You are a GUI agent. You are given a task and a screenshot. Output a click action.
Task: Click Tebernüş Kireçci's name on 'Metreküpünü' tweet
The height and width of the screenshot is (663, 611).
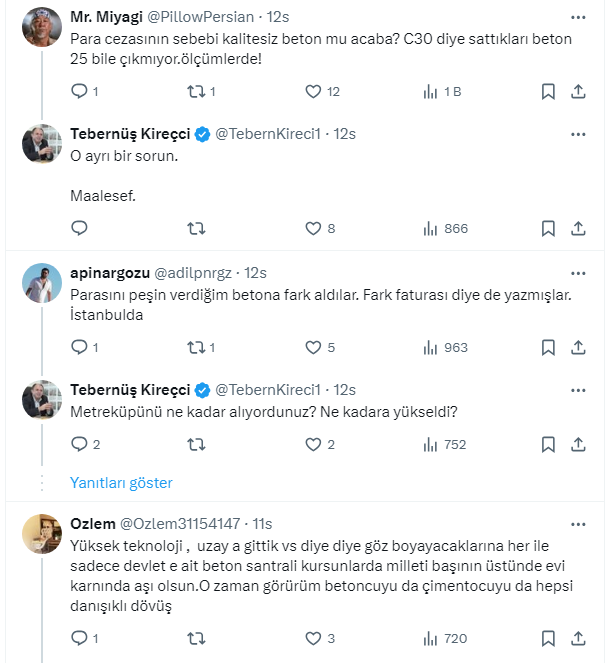[x=129, y=389]
